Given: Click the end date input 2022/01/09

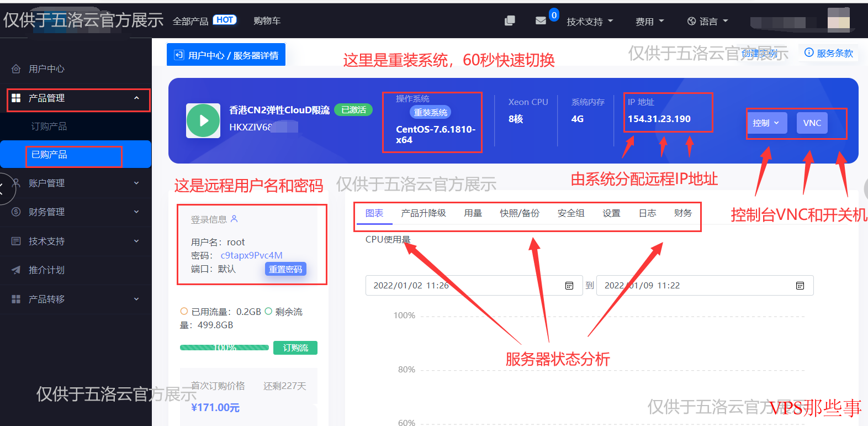Looking at the screenshot, I should [x=705, y=286].
